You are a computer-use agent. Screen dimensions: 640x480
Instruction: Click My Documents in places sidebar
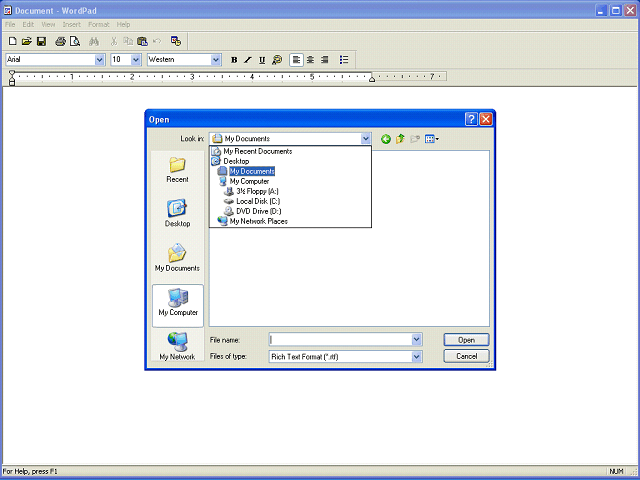[178, 258]
